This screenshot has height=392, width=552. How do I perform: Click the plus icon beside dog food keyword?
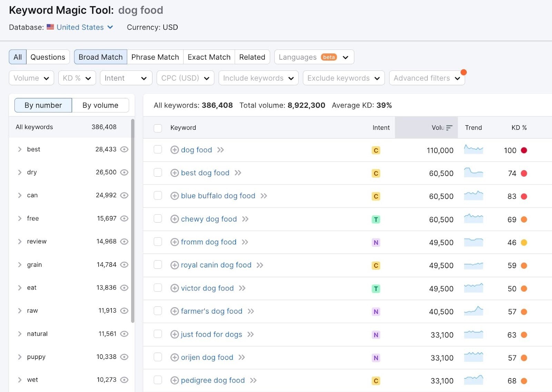tap(175, 150)
